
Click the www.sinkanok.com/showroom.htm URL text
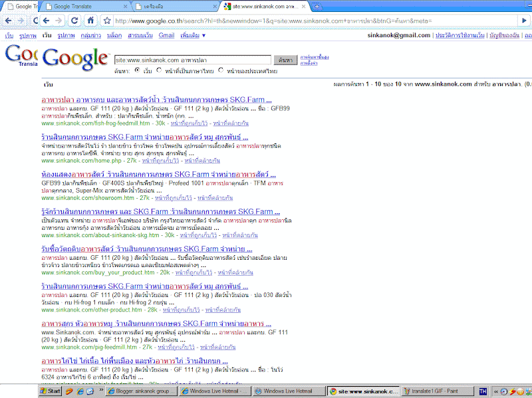point(88,198)
